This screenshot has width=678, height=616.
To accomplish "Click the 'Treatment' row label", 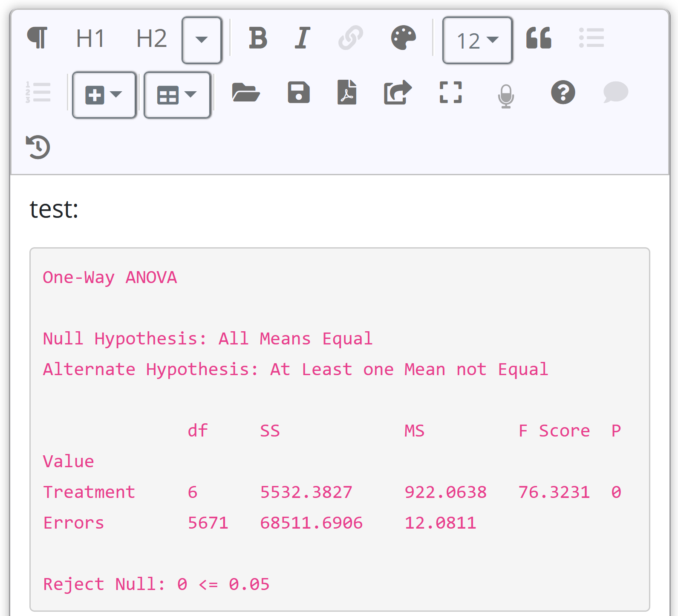I will click(x=89, y=492).
